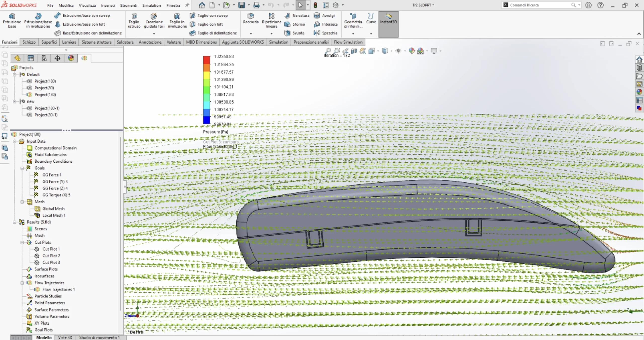Collapse the Cut Plots tree node
644x340 pixels.
pyautogui.click(x=22, y=242)
